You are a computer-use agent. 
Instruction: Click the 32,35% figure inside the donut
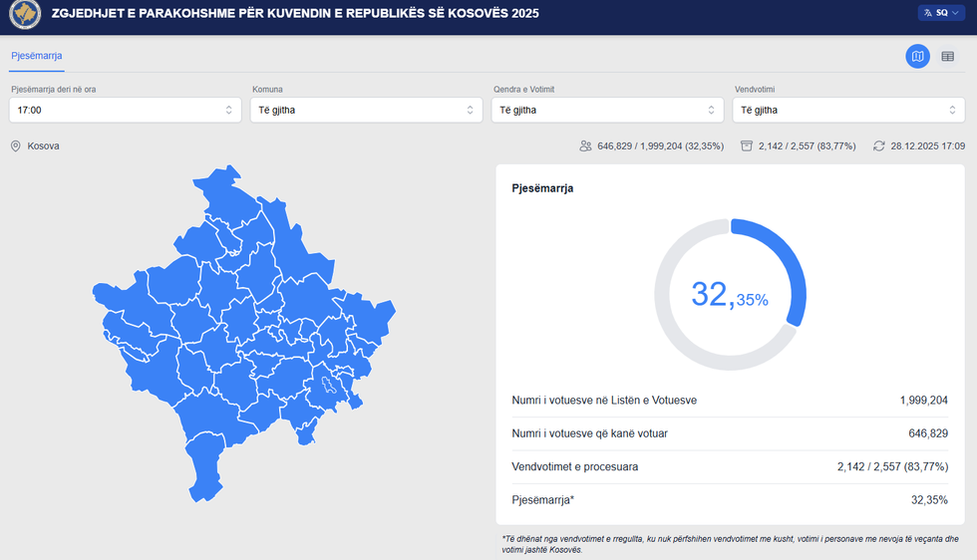click(x=730, y=295)
